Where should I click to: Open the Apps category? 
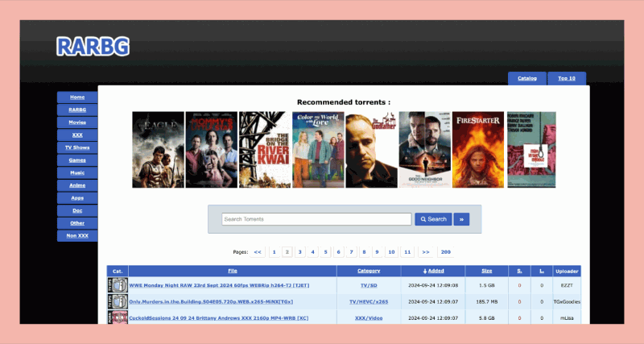point(77,197)
